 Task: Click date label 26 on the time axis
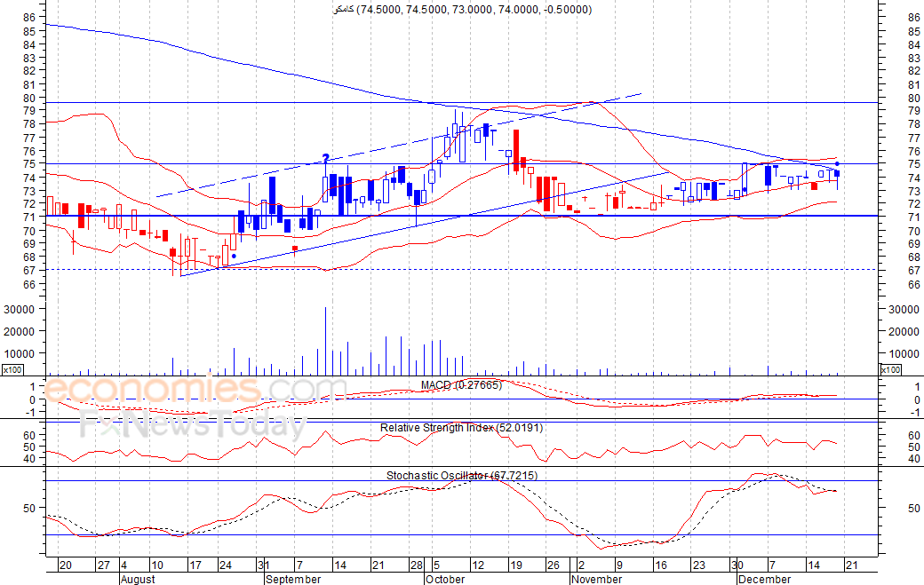click(553, 565)
